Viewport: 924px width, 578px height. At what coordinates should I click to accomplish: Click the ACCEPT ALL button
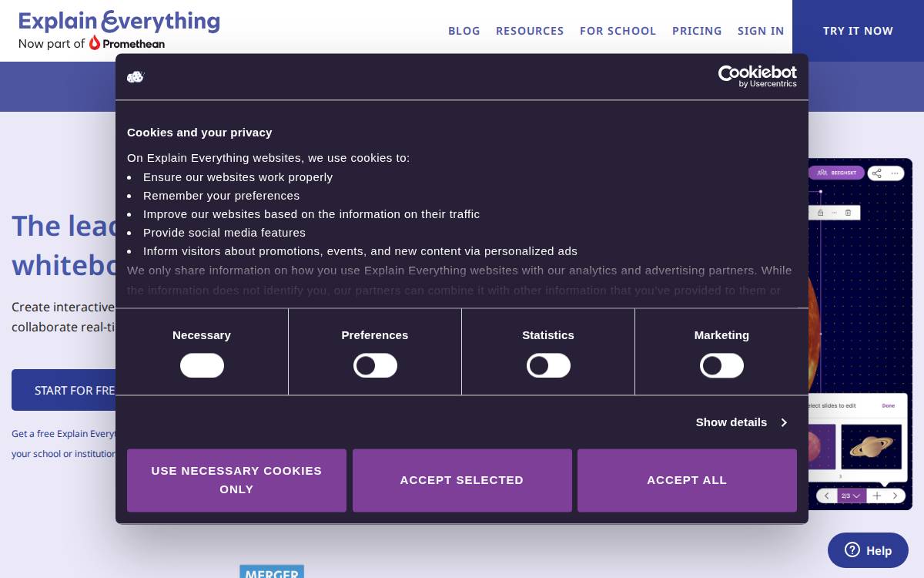(x=687, y=480)
